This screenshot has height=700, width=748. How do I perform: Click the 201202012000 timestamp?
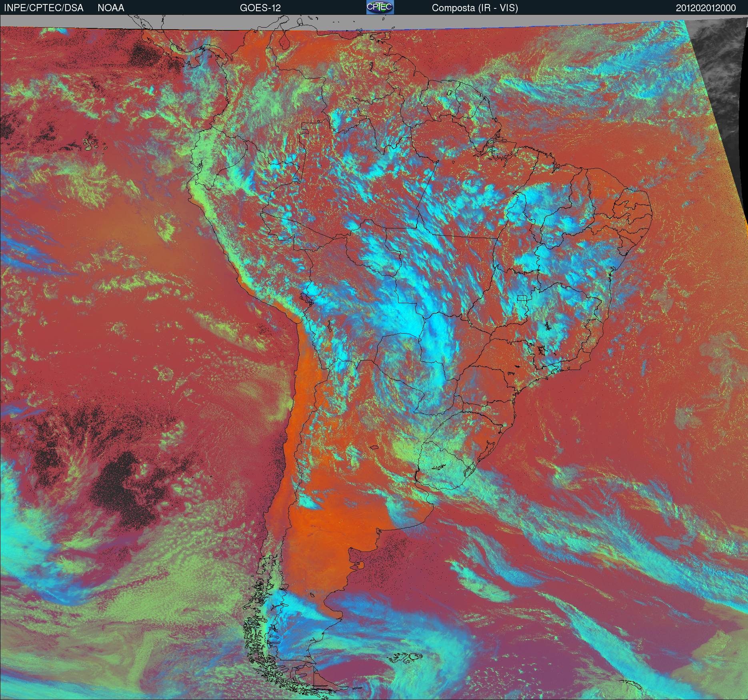point(706,8)
